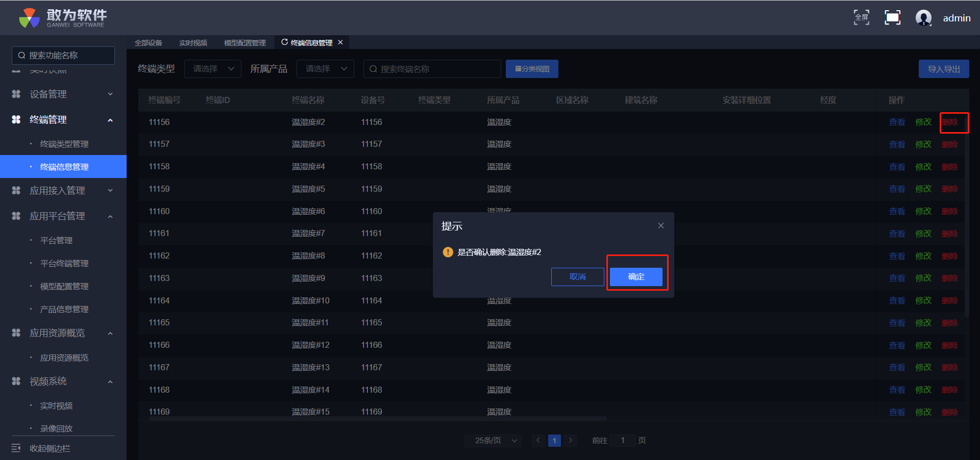980x460 pixels.
Task: Click the table horizontal scrollbar
Action: [x=378, y=419]
